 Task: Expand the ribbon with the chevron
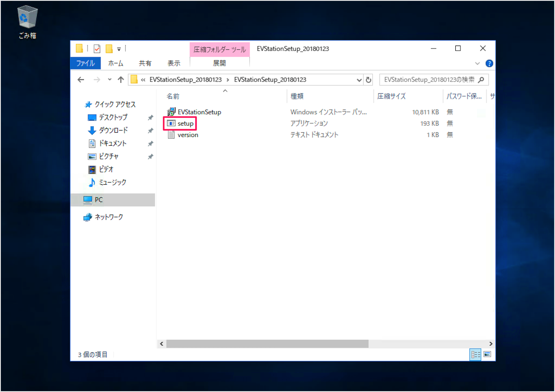[478, 63]
